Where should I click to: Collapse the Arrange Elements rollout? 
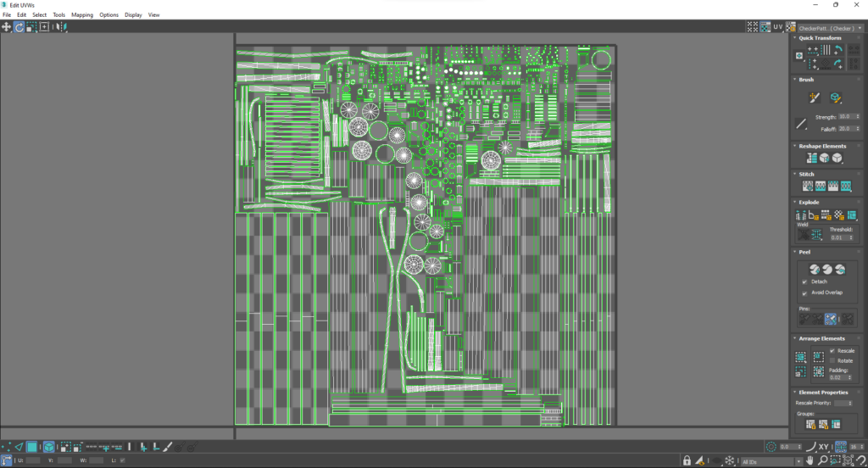[795, 338]
